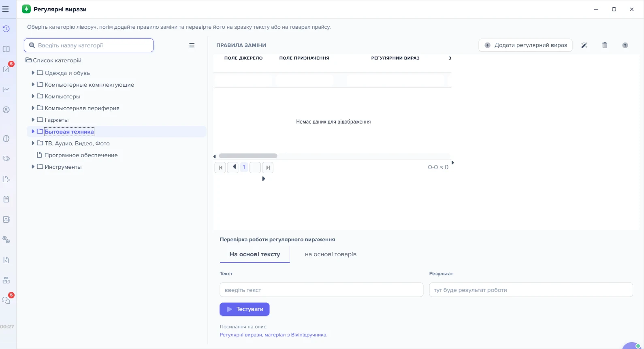644x349 pixels.
Task: Open the Регулярні вирази Wikibooks link
Action: click(273, 335)
